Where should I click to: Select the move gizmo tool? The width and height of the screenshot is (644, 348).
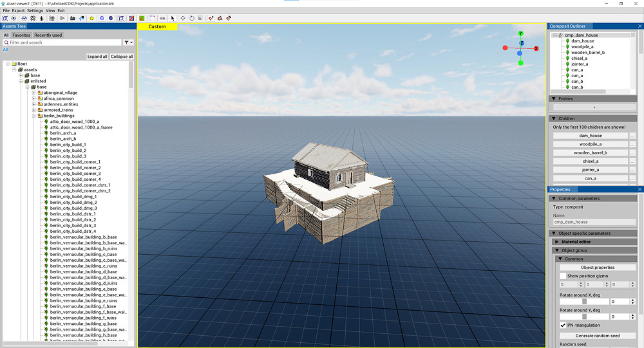click(183, 18)
